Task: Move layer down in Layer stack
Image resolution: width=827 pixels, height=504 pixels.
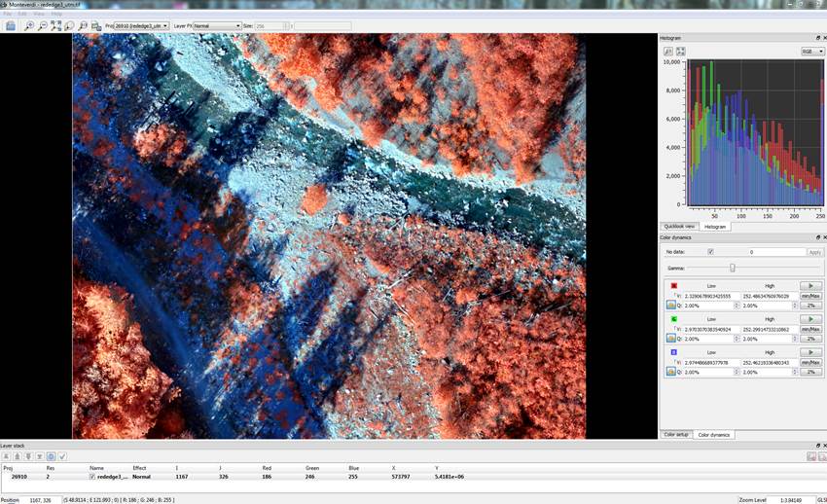Action: 28,456
